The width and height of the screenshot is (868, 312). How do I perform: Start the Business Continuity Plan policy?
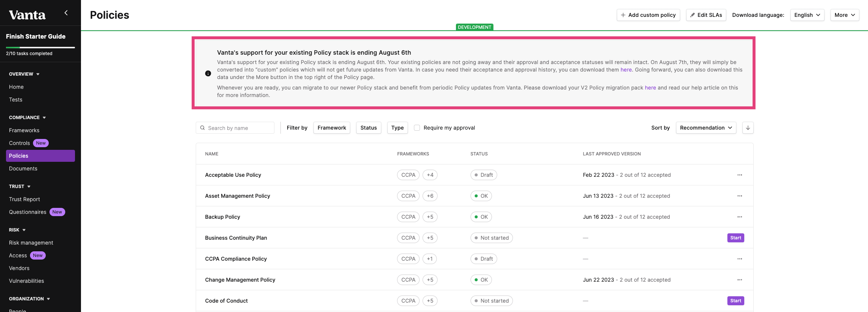[736, 238]
